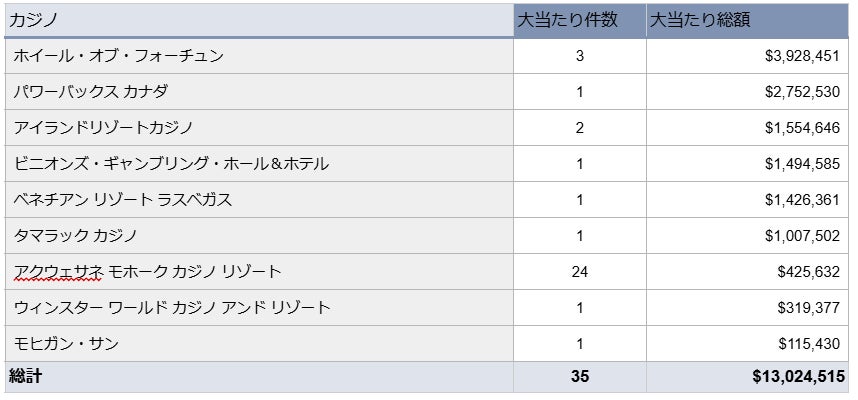Screen dimensions: 858x400
Task: Select the total count cell showing 35
Action: point(580,377)
